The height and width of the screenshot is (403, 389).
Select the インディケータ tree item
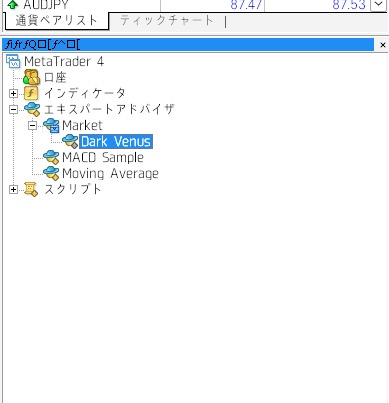pos(85,93)
